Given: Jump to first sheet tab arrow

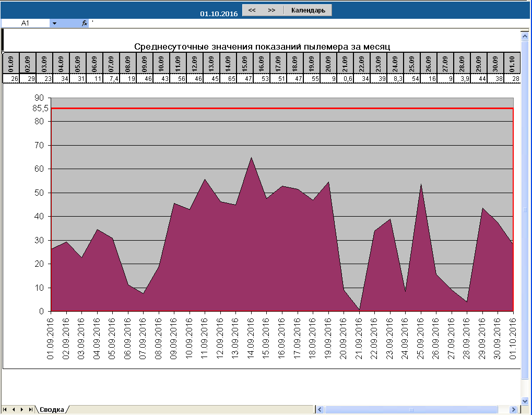Looking at the screenshot, I should pos(6,410).
